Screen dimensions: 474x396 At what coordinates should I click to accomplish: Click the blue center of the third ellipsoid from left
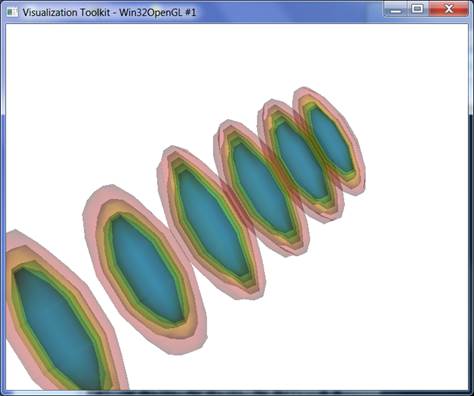coord(213,223)
